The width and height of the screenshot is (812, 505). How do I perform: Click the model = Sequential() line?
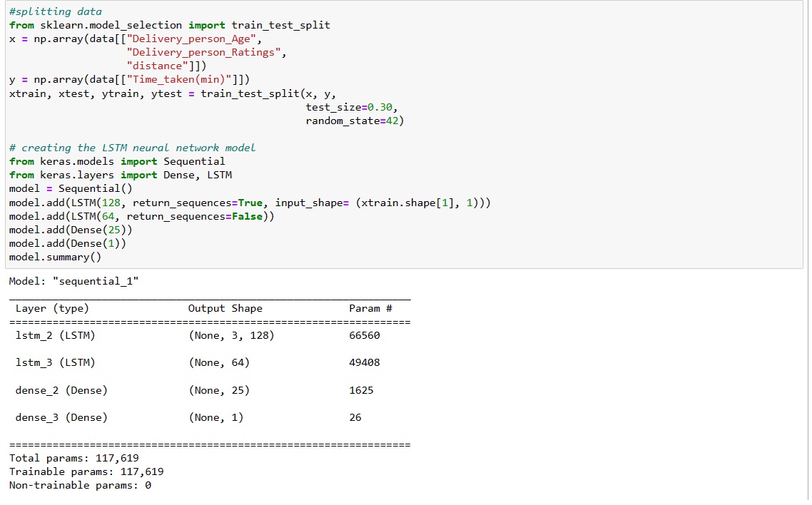[71, 189]
